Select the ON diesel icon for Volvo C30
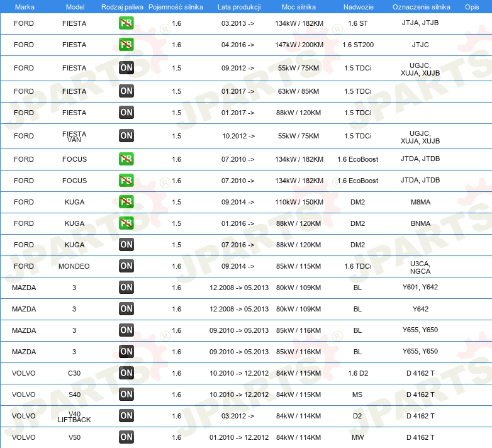 point(126,373)
